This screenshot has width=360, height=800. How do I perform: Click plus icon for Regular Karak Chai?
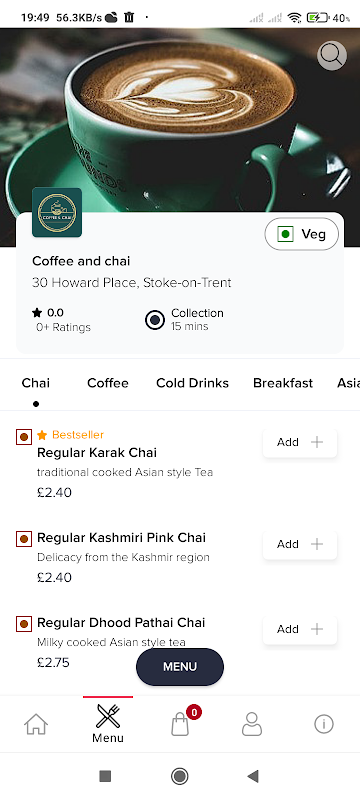click(x=317, y=442)
